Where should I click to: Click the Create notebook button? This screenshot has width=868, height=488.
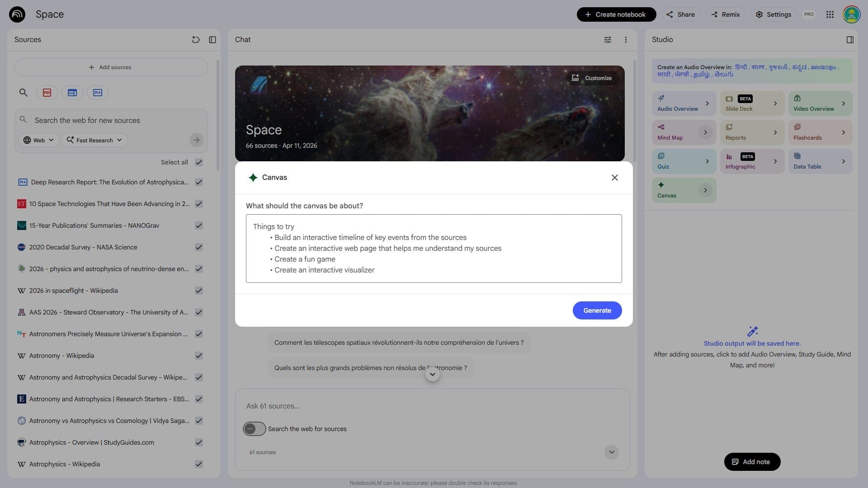coord(616,14)
